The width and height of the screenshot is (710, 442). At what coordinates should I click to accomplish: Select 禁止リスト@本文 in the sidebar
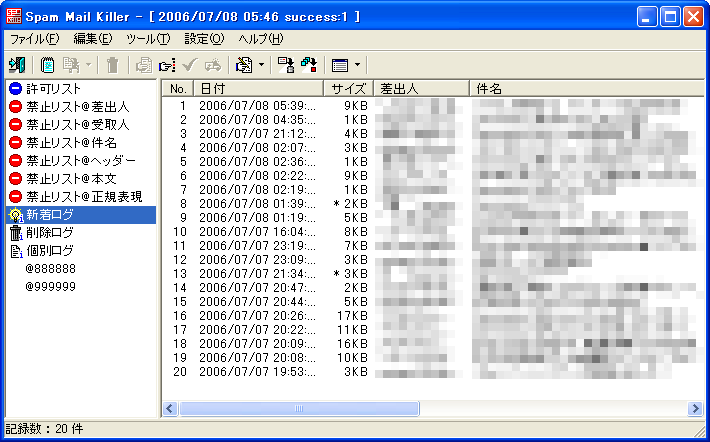72,178
